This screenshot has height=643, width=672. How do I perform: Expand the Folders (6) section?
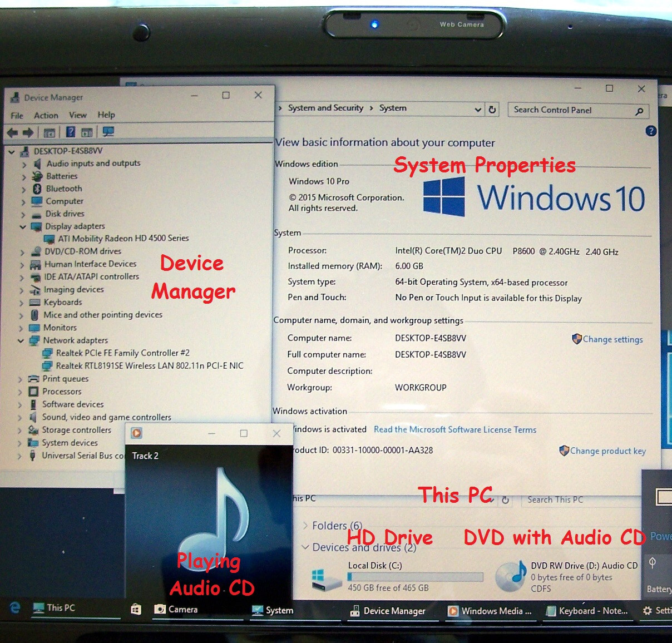point(305,526)
